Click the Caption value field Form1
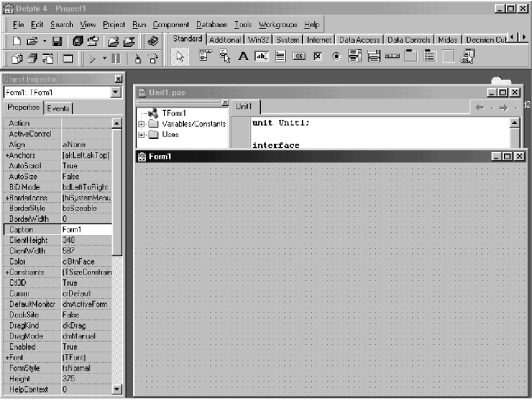The width and height of the screenshot is (532, 400). (86, 229)
